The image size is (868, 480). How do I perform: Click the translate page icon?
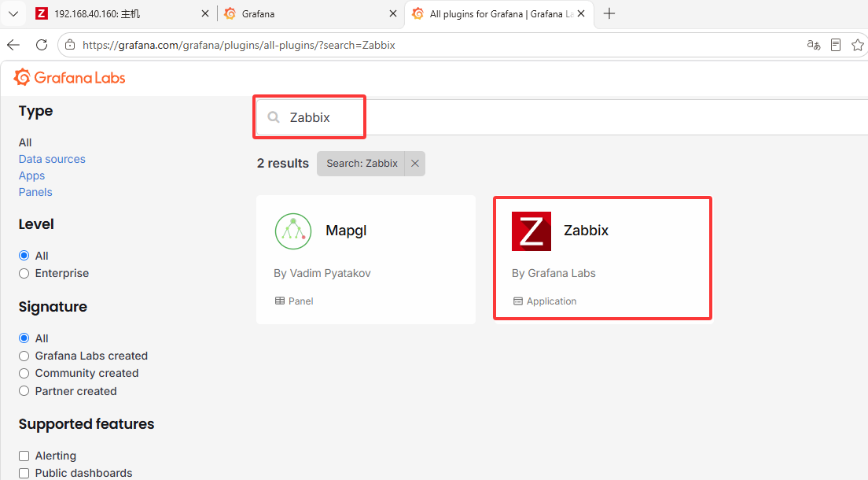click(x=813, y=45)
